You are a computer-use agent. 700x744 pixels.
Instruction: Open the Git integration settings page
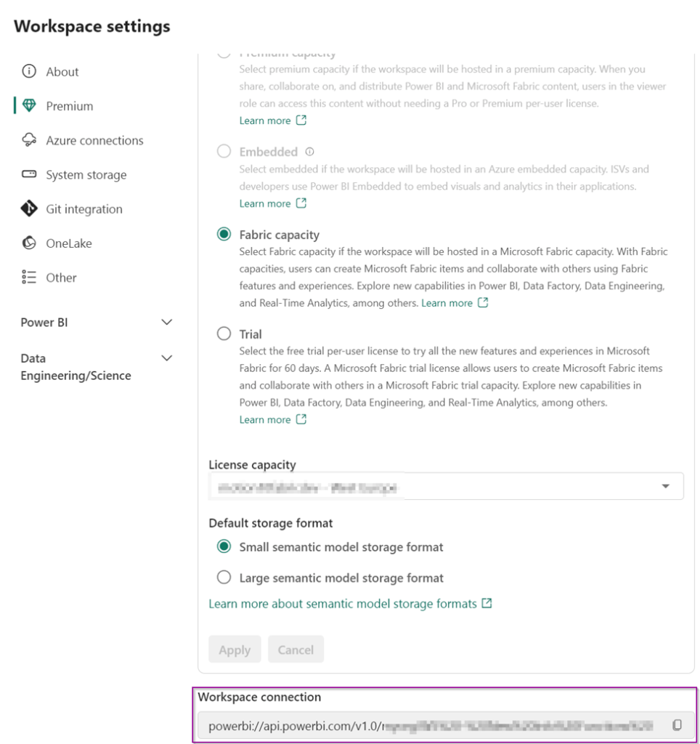coord(84,209)
